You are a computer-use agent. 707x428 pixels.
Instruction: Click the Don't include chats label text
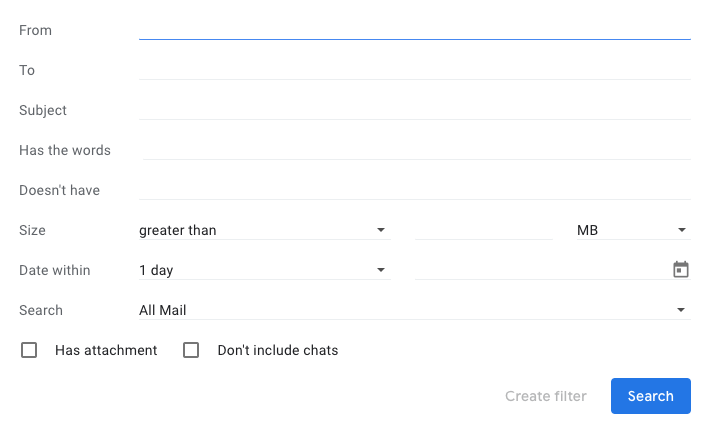point(278,350)
